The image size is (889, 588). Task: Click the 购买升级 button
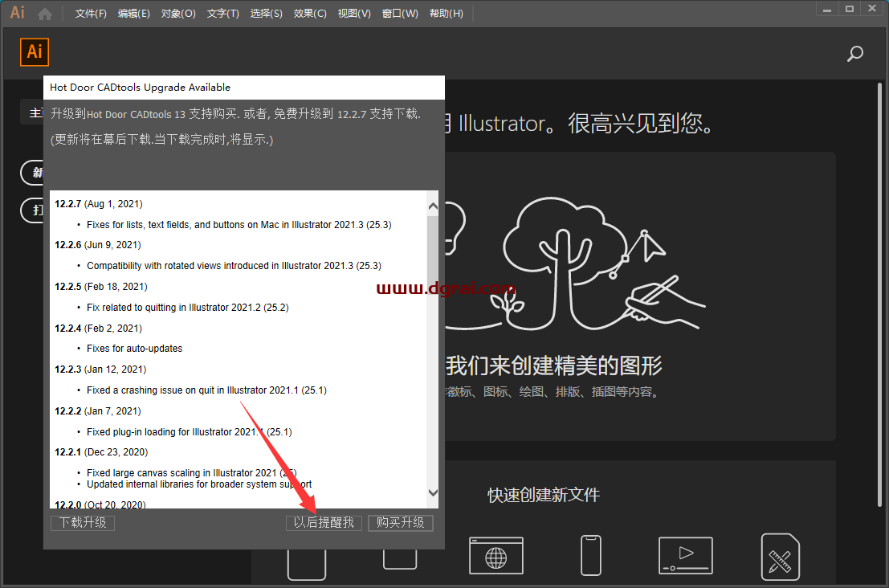point(400,522)
